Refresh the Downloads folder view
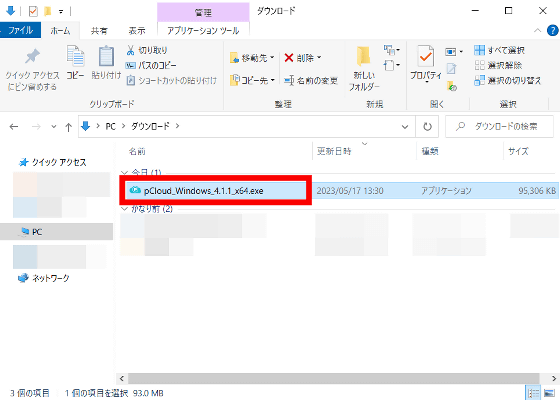 [427, 126]
